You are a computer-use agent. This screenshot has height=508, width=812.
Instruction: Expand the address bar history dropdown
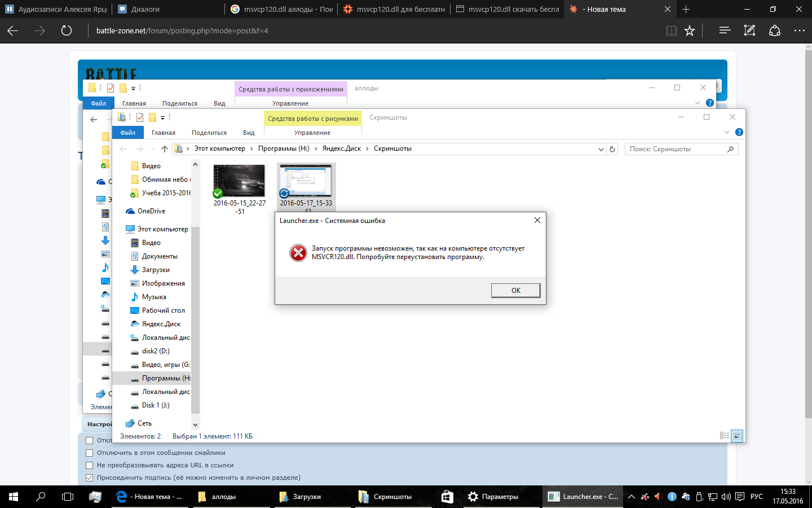[x=601, y=149]
